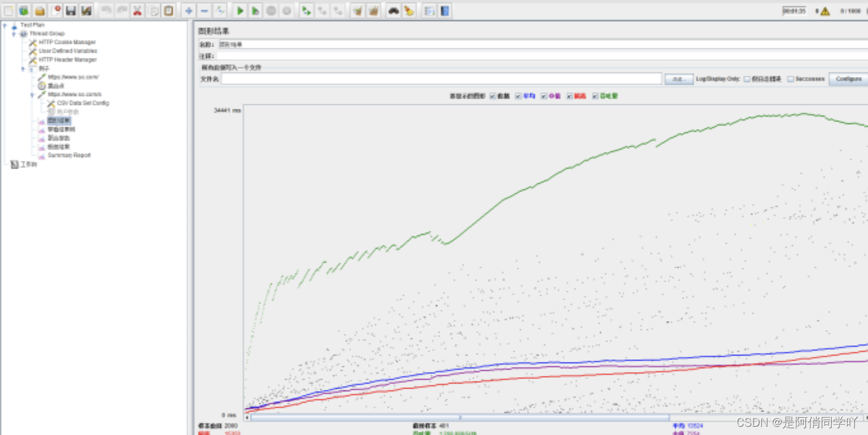
Task: Select Summary Report in the tree
Action: (69, 155)
